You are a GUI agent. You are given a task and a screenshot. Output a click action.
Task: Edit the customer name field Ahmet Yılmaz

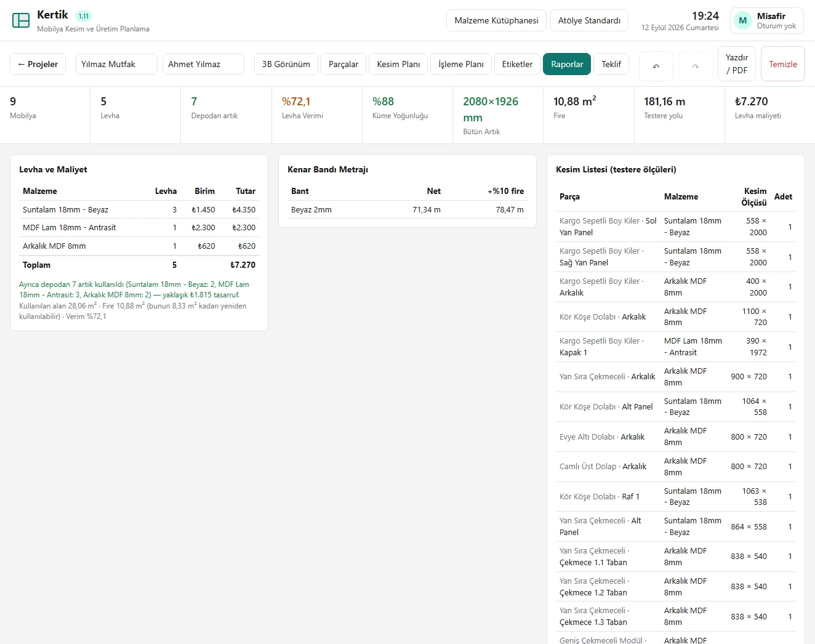[203, 64]
